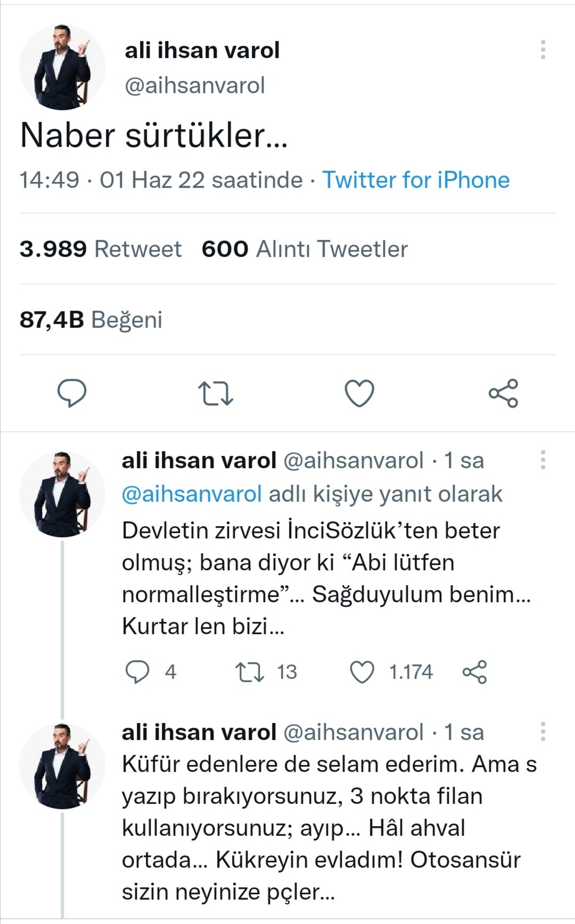
Task: Open avatar beside the "Küfür edenlere" reply
Action: (x=62, y=766)
